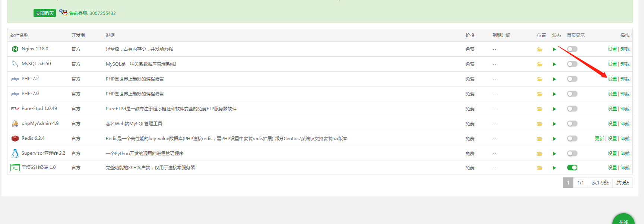The image size is (644, 224).
Task: Enable homepage display for Supervisor管理器
Action: [572, 154]
